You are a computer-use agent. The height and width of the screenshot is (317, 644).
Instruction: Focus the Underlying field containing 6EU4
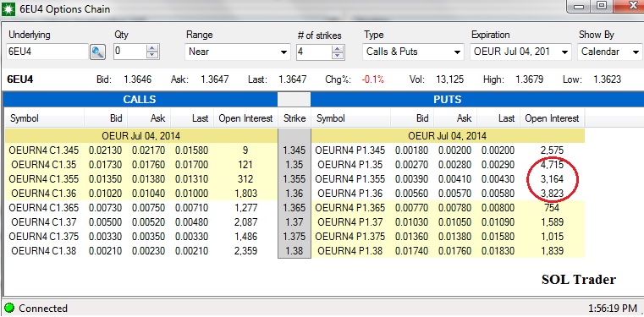click(x=47, y=52)
